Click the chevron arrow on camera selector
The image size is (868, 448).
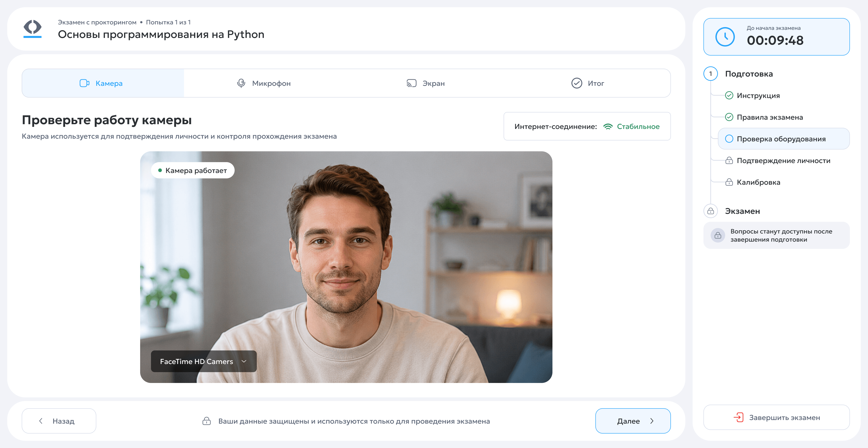[x=244, y=362]
